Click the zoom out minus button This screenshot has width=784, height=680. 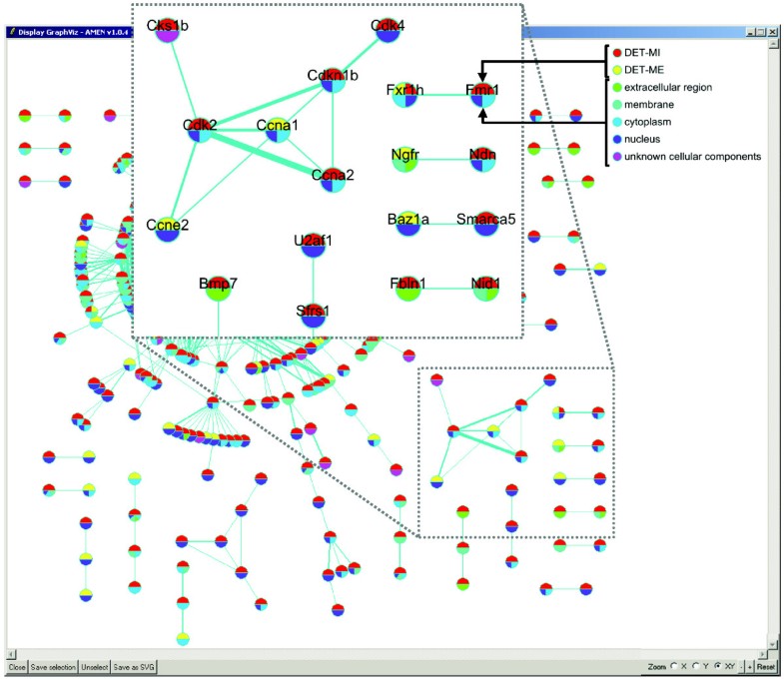click(742, 667)
